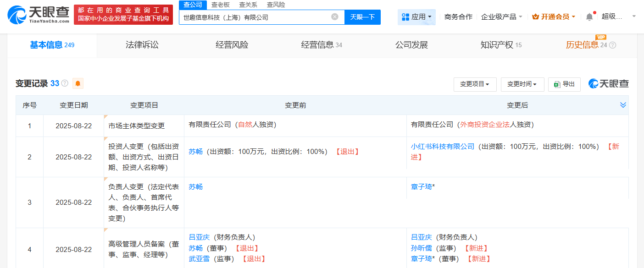Select the 知识产权 tab
The image size is (644, 268).
(x=501, y=45)
